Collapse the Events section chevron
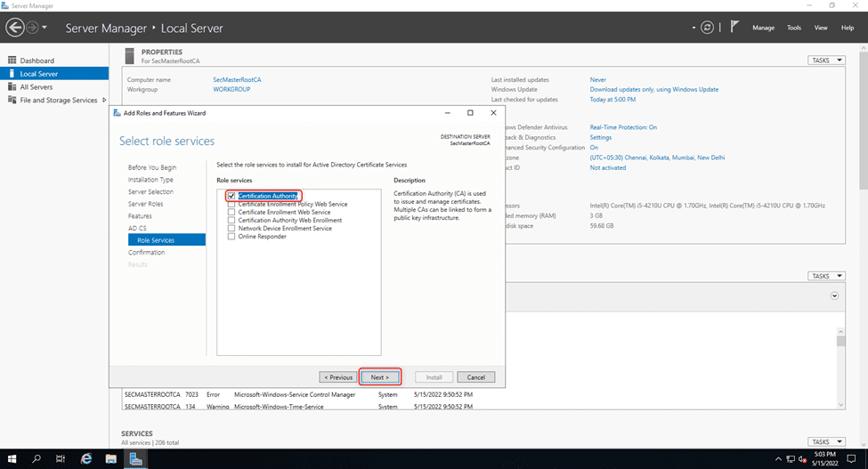Viewport: 868px width, 469px height. (834, 295)
